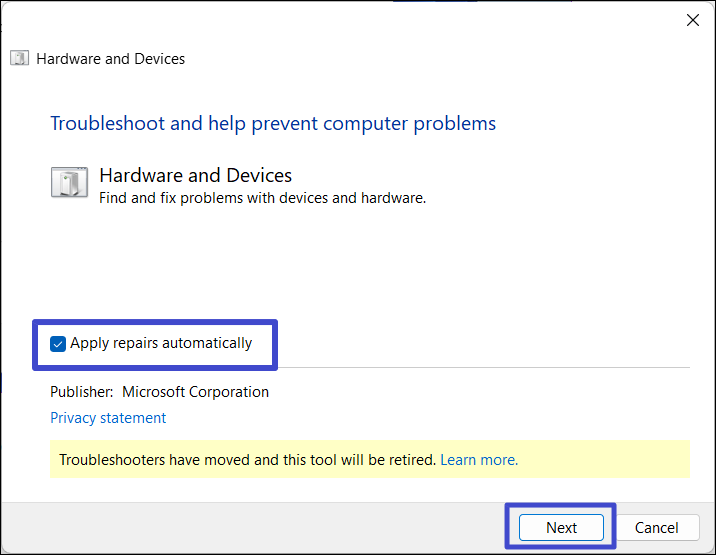Follow the Learn more link
This screenshot has width=716, height=555.
pyautogui.click(x=479, y=460)
